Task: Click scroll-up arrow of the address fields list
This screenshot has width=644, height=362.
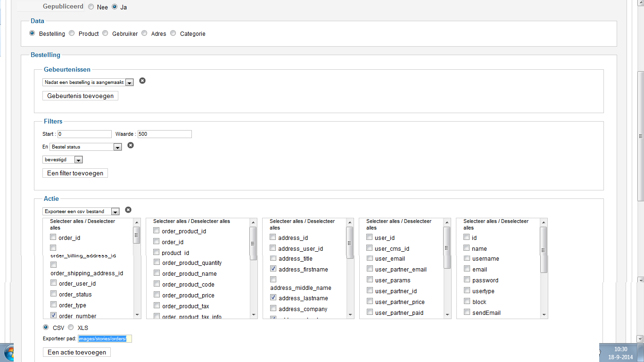Action: (x=350, y=222)
